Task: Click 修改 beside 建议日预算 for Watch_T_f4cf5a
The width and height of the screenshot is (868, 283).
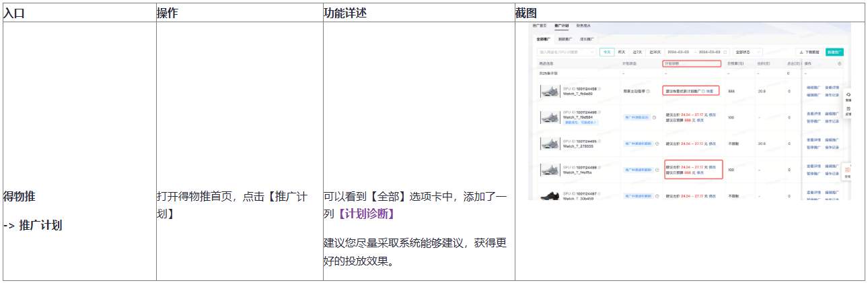Action: pyautogui.click(x=700, y=173)
